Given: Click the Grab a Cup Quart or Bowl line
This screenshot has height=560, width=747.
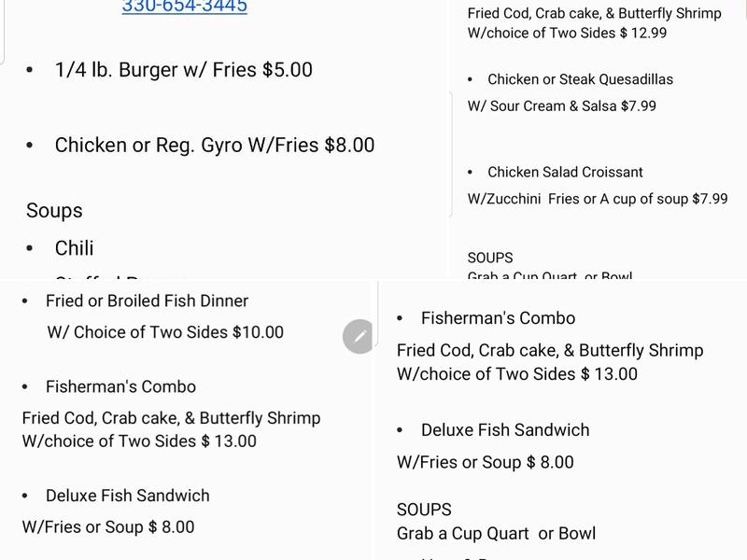Looking at the screenshot, I should tap(493, 534).
